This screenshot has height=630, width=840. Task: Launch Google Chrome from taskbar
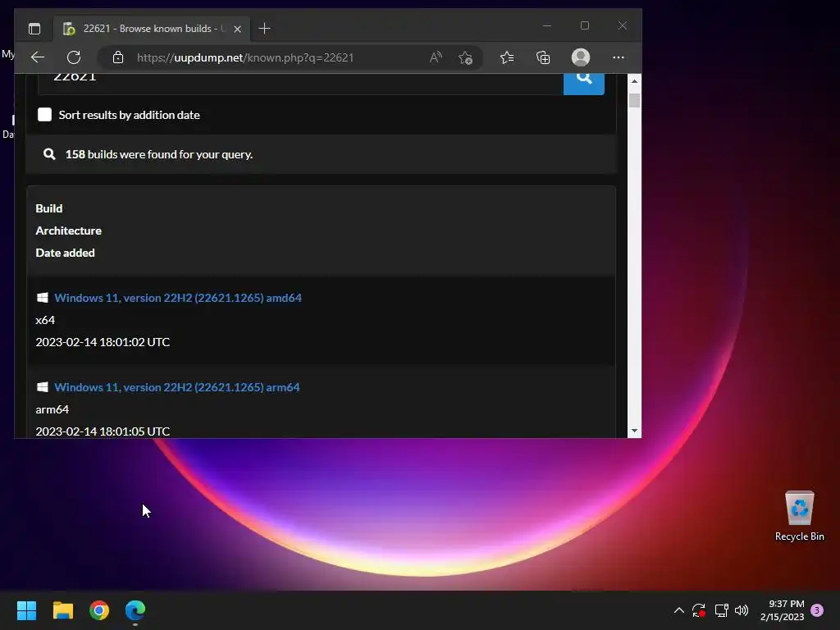(99, 610)
